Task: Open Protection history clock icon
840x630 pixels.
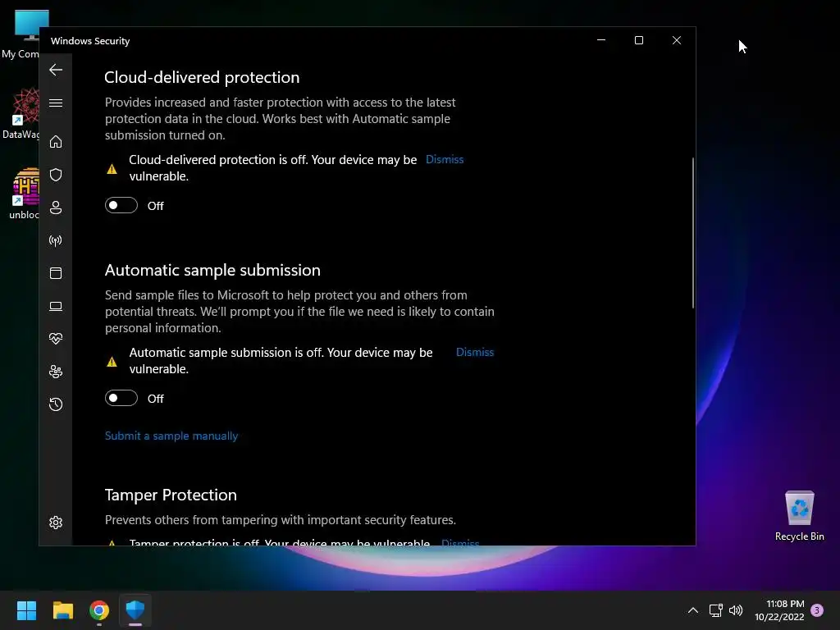Action: [x=56, y=404]
